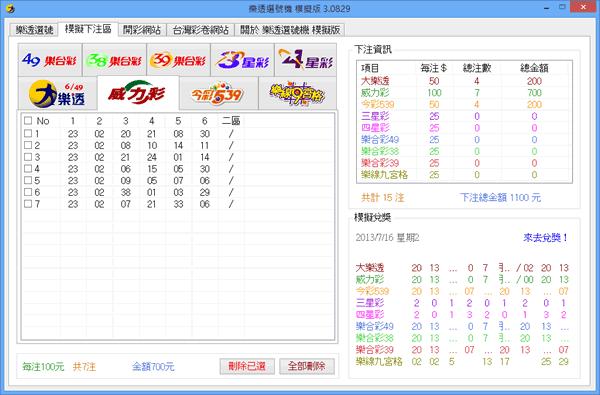The height and width of the screenshot is (395, 600).
Task: Click the 樂合彩39 row in 下注資訊 table
Action: point(464,163)
